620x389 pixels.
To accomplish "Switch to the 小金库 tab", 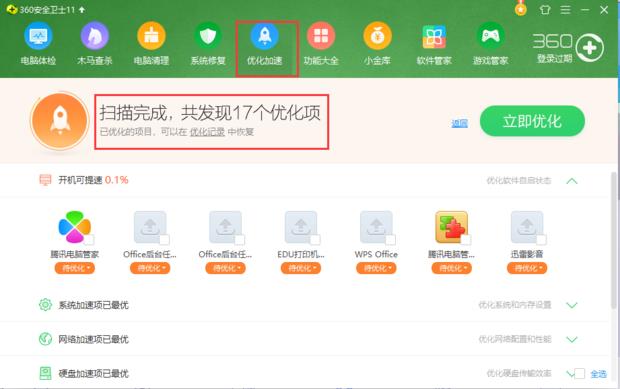I will click(377, 43).
